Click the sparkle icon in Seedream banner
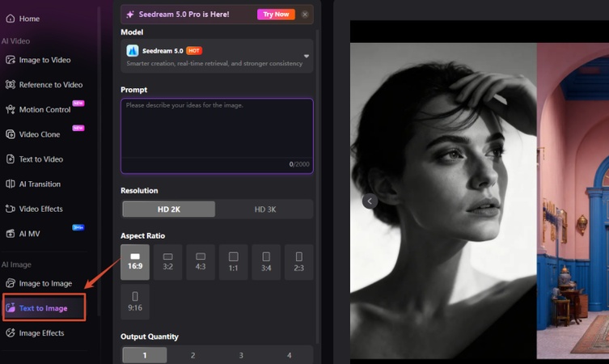 pos(130,15)
